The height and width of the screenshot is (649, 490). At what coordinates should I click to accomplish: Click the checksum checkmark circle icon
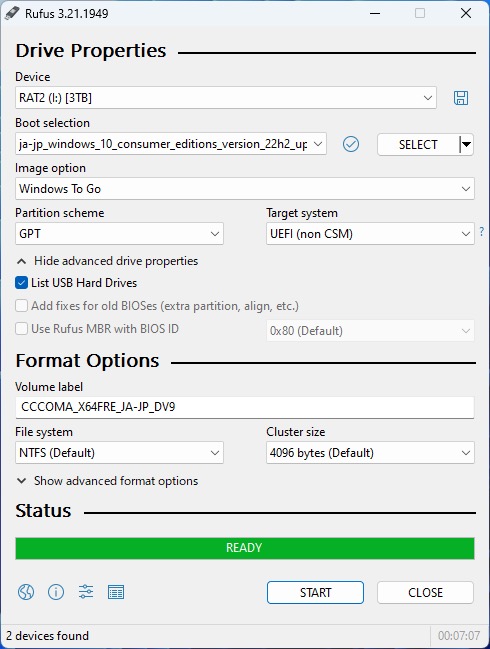point(351,144)
